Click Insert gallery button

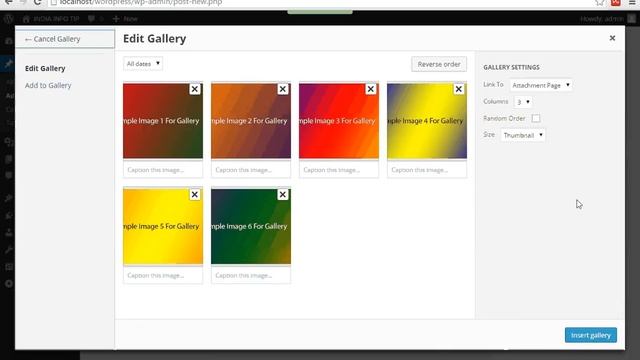[591, 335]
